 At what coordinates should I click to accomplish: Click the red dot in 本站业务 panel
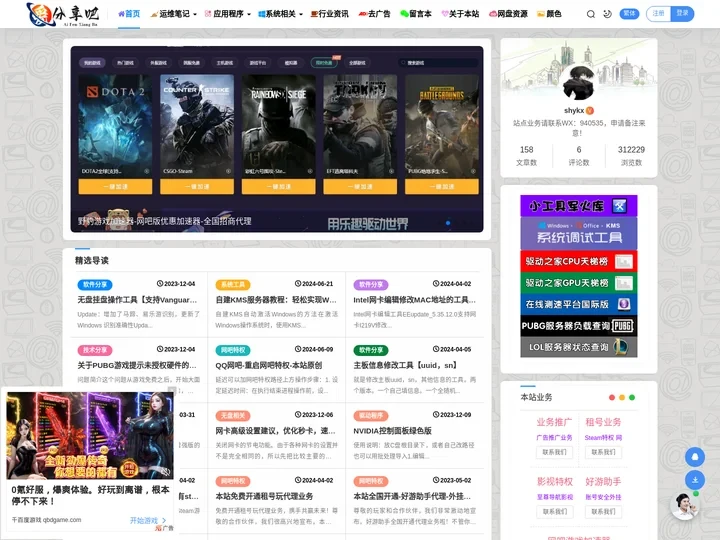(611, 398)
